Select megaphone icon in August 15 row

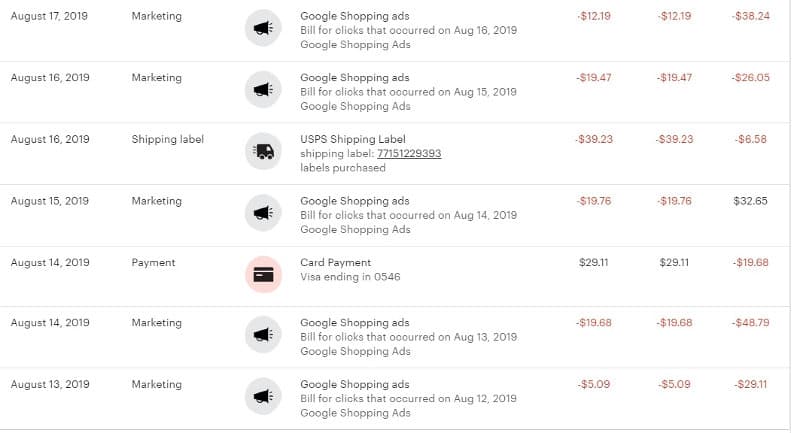pos(263,213)
